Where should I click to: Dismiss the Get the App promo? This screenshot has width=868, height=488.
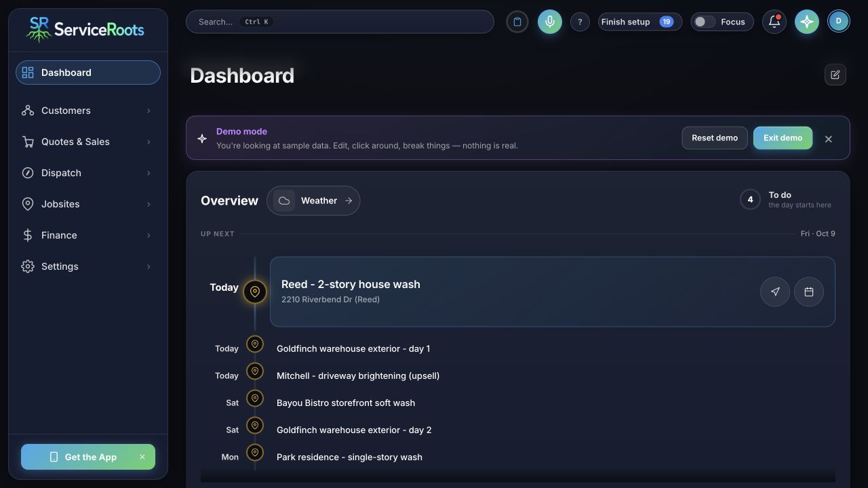[142, 457]
